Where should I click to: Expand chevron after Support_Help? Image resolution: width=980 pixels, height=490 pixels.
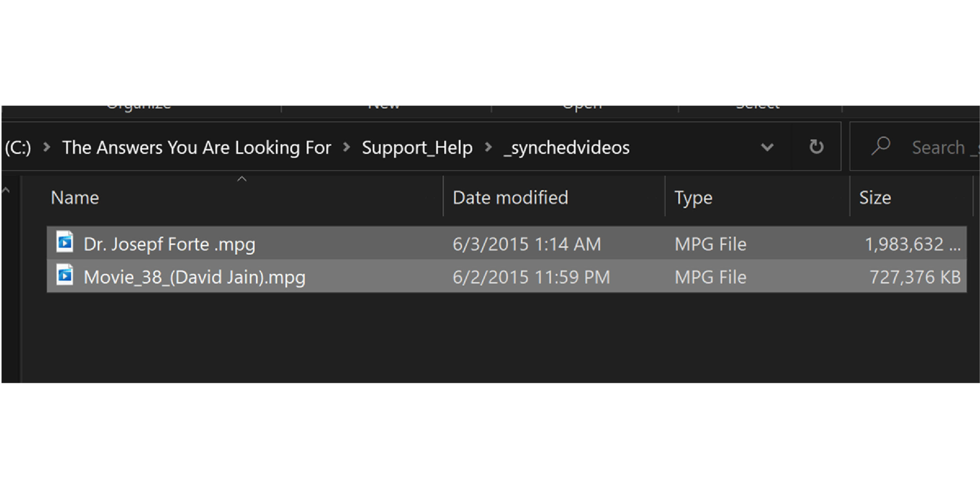pos(488,147)
